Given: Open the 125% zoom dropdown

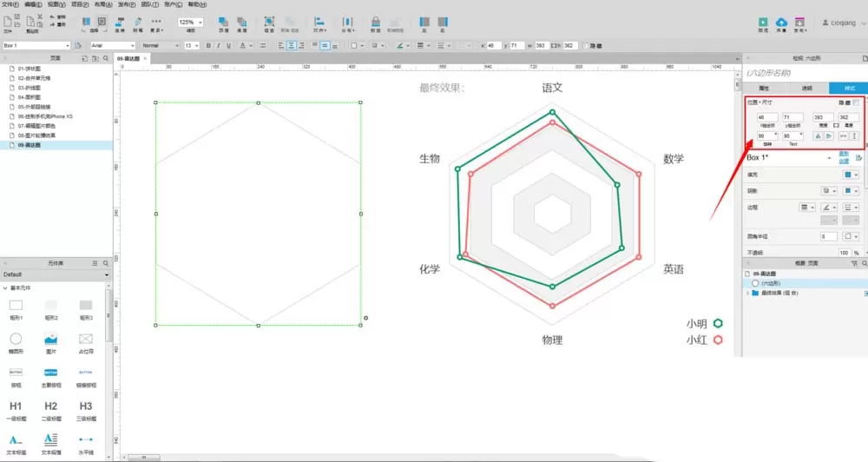Looking at the screenshot, I should [190, 23].
